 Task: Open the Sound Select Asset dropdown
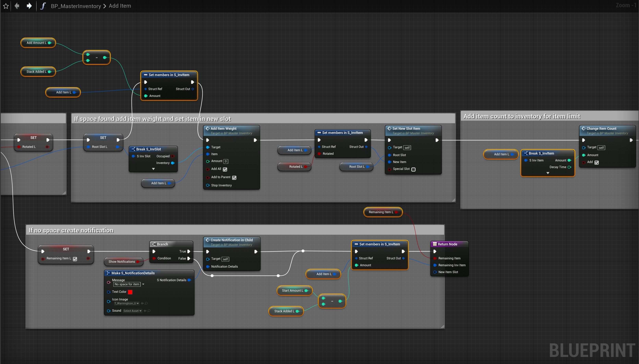tap(132, 311)
